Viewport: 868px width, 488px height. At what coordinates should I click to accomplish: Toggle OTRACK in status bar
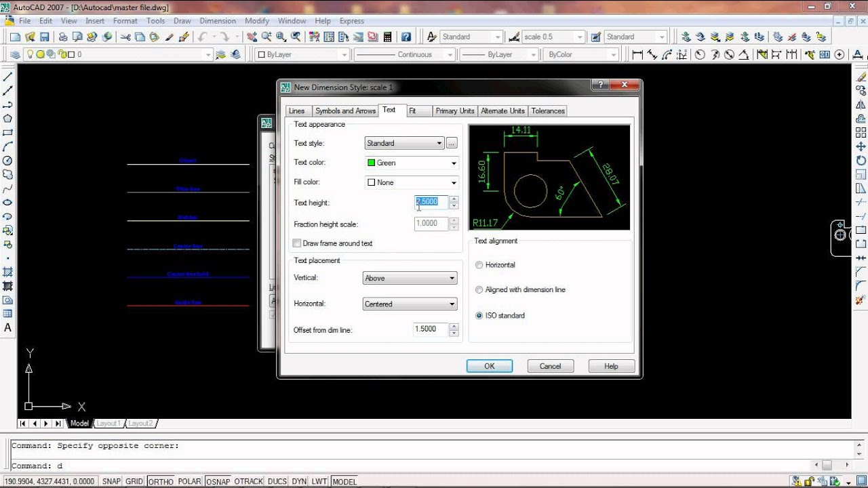[x=248, y=481]
